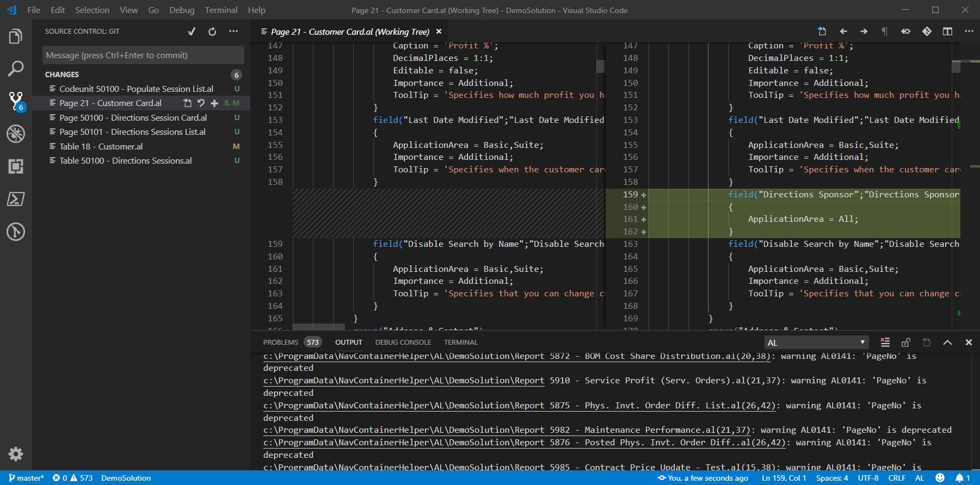Screen dimensions: 980x485
Task: Click 'You, a few seconds ago' blame status
Action: [703, 478]
